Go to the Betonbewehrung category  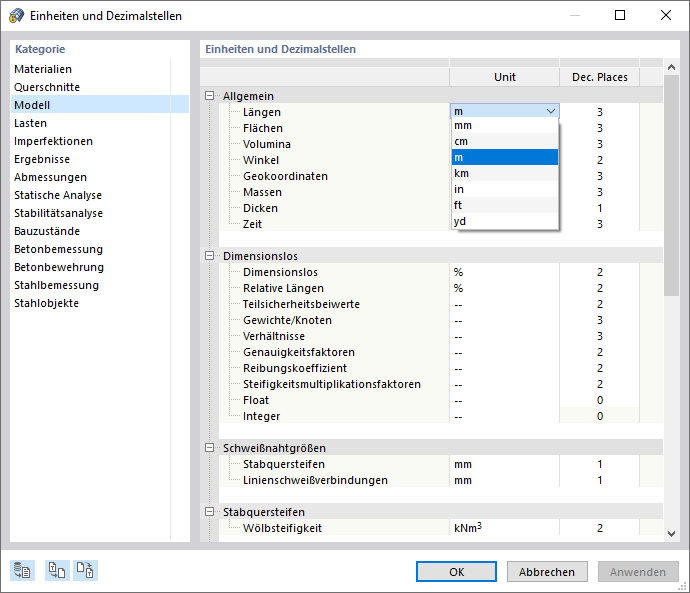click(59, 267)
